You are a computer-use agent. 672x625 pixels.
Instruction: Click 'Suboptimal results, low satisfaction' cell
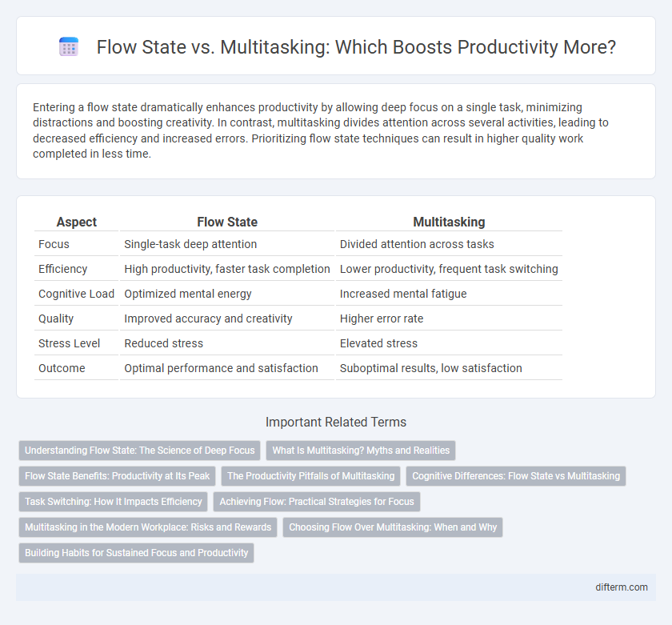430,368
